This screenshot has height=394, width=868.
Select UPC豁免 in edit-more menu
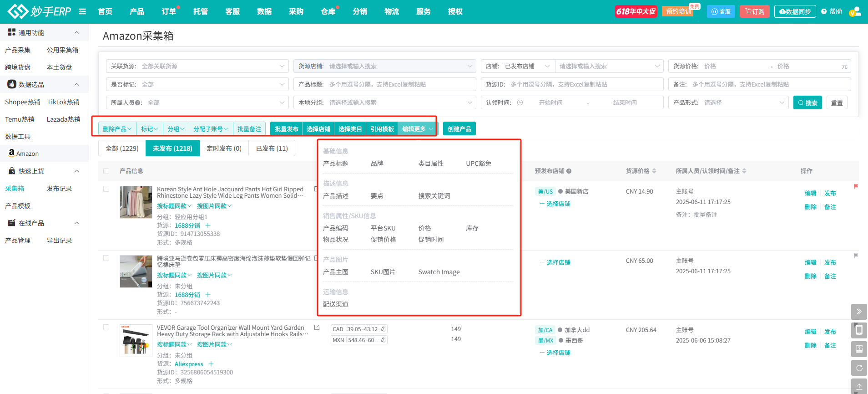pyautogui.click(x=479, y=164)
